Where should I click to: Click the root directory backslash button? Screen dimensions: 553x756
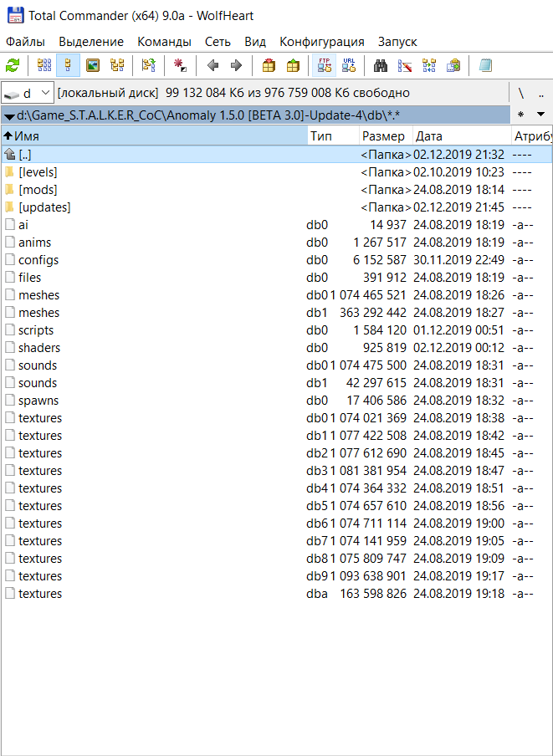[x=521, y=93]
